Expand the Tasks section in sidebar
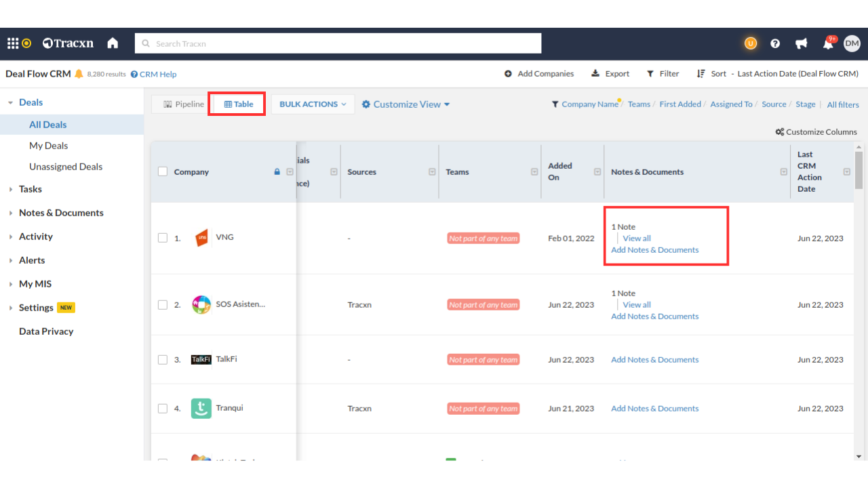 (30, 189)
